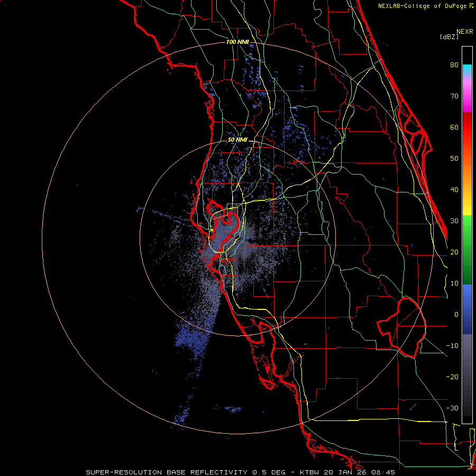Screen dimensions: 476x476
Task: Click the blue echo patch offshore southwest of the 50 NMI ring
Action: pyautogui.click(x=191, y=338)
